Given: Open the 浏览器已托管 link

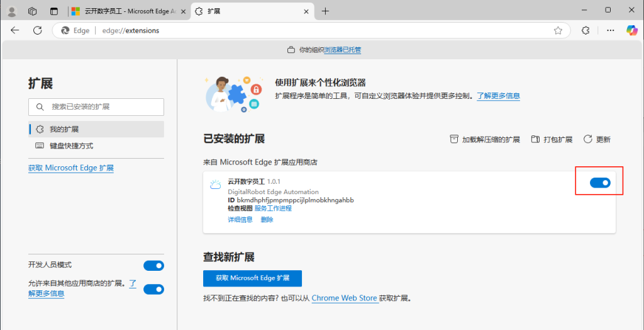Looking at the screenshot, I should pos(343,50).
